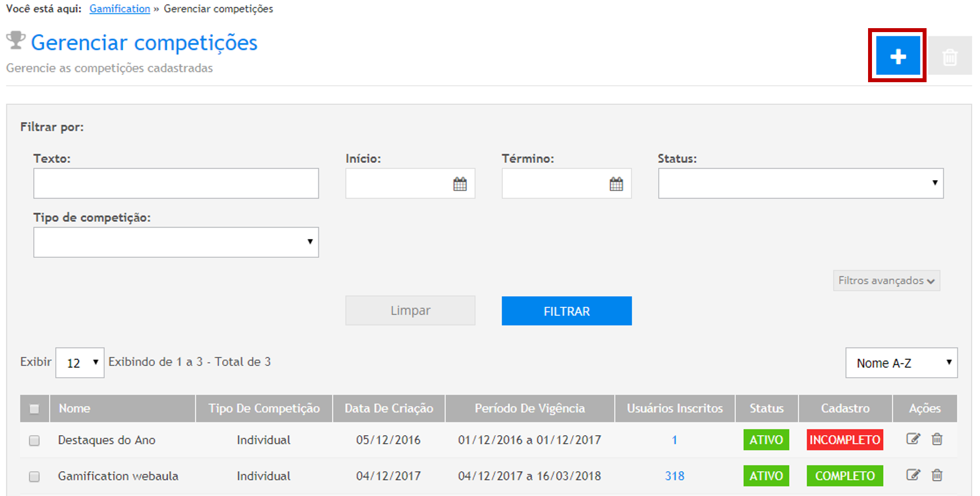Check the Destaques do Ano row checkbox

click(34, 440)
